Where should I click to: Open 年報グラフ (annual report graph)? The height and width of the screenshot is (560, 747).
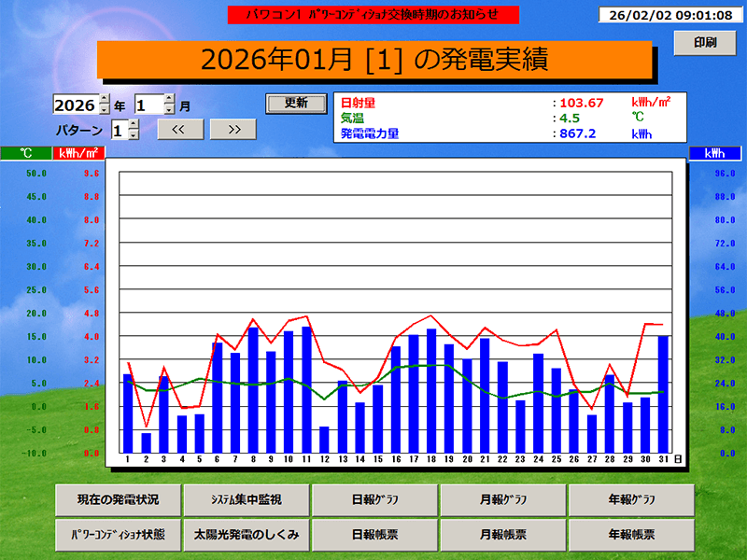(631, 500)
